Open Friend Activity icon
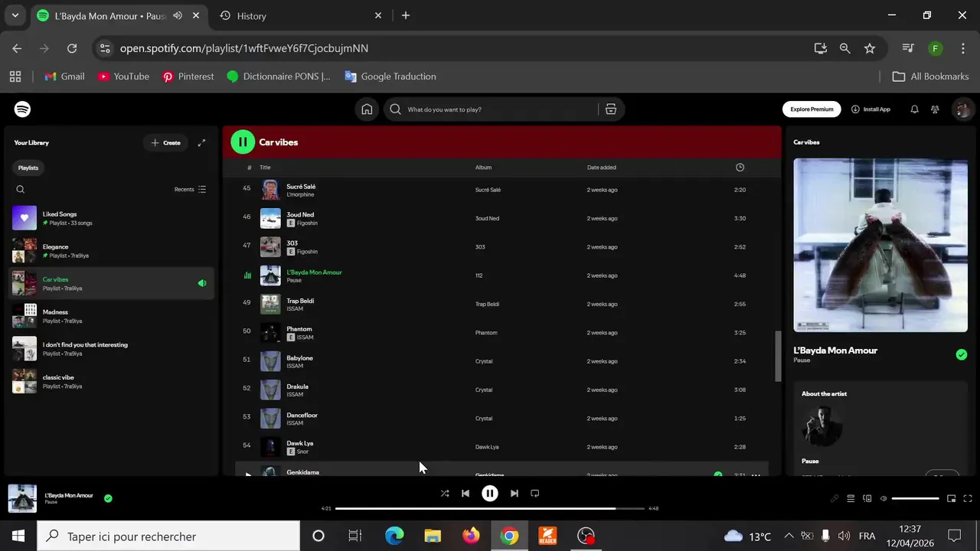980x551 pixels. click(x=935, y=109)
